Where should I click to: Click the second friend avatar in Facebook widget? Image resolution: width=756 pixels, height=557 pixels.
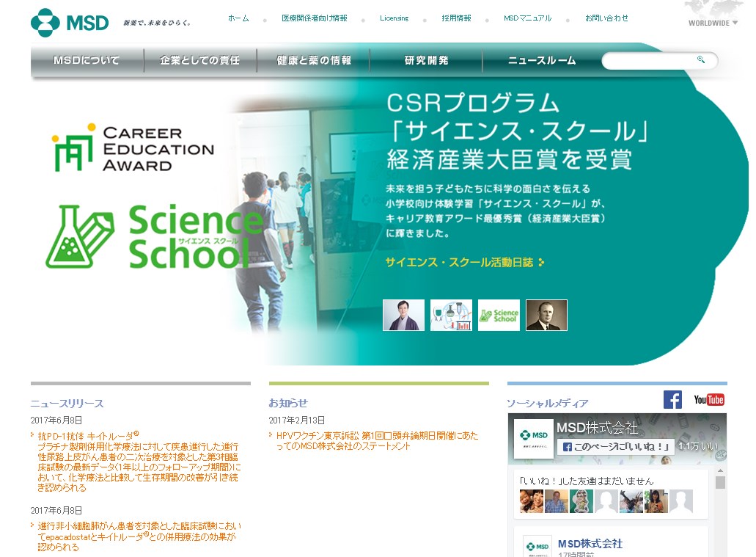coord(557,501)
